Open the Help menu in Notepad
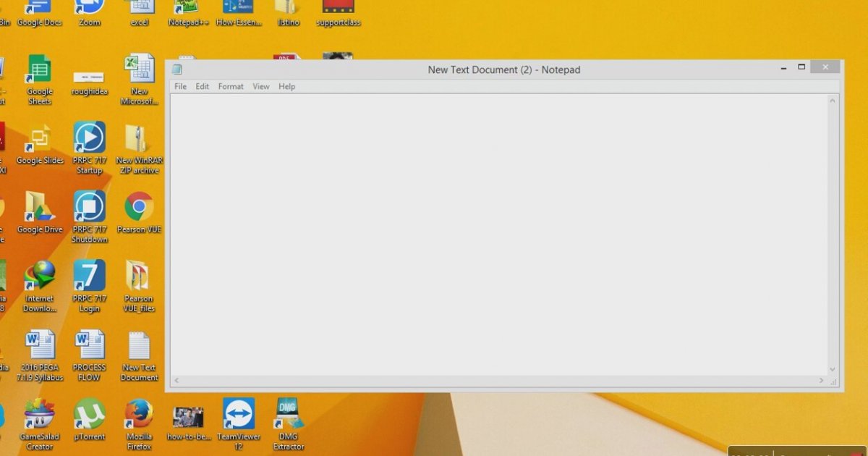Viewport: 868px width, 456px height. click(287, 86)
